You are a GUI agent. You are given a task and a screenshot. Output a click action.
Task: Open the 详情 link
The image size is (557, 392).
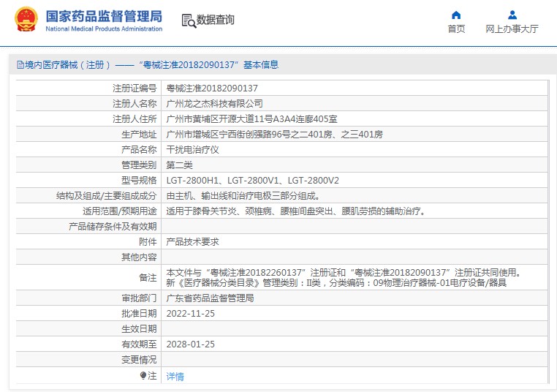click(x=175, y=377)
